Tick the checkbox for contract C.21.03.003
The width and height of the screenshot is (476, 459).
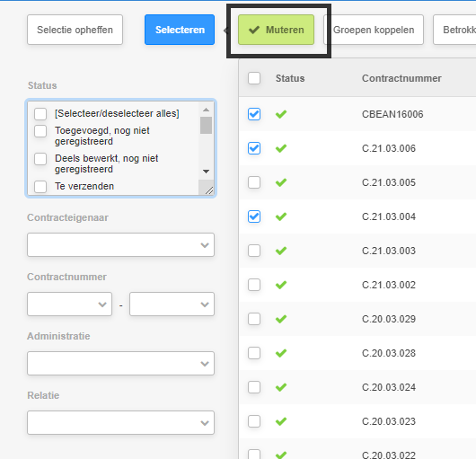(x=254, y=251)
